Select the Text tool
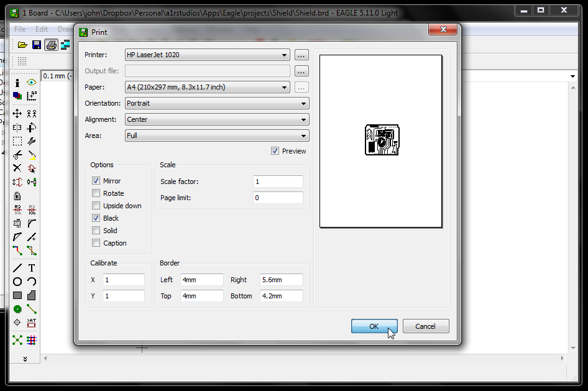 (x=32, y=268)
